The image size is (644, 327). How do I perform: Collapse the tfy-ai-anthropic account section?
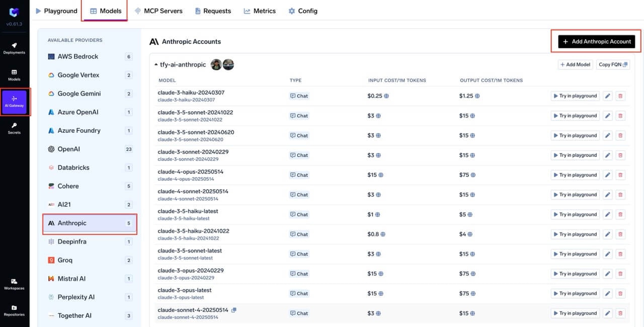(155, 65)
